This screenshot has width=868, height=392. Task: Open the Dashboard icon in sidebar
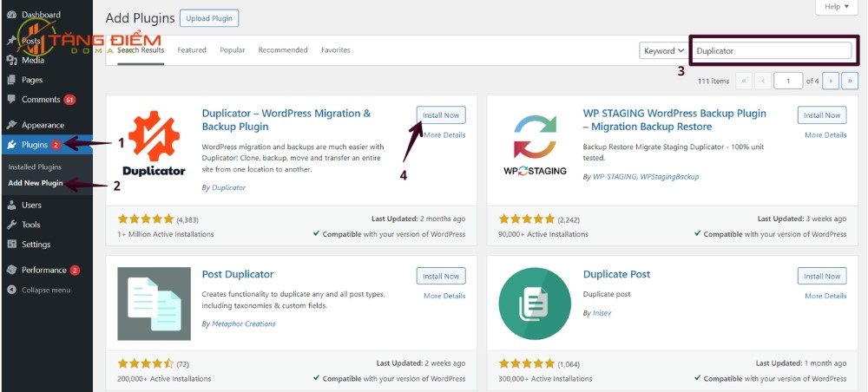11,15
